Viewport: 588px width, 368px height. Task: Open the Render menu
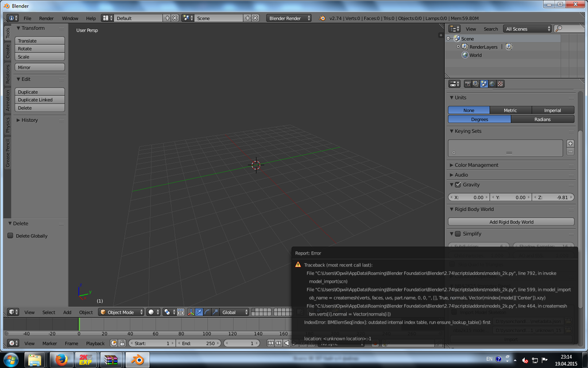(46, 18)
